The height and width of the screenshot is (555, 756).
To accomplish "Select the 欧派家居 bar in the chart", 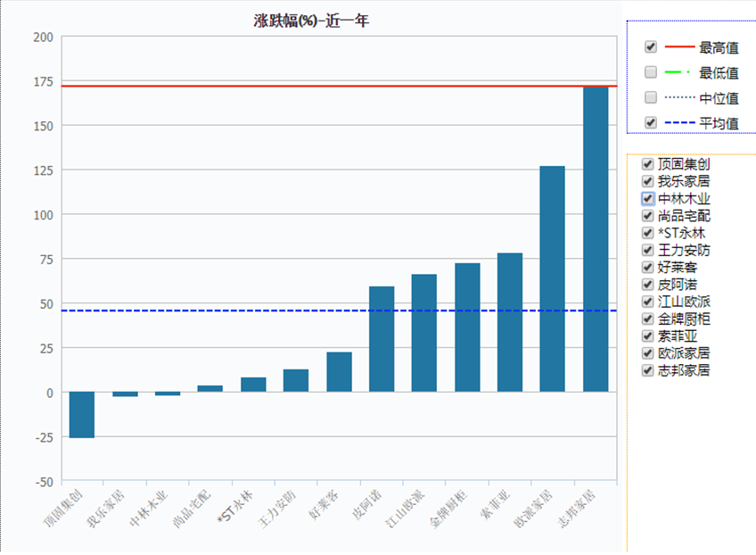I will [x=553, y=278].
